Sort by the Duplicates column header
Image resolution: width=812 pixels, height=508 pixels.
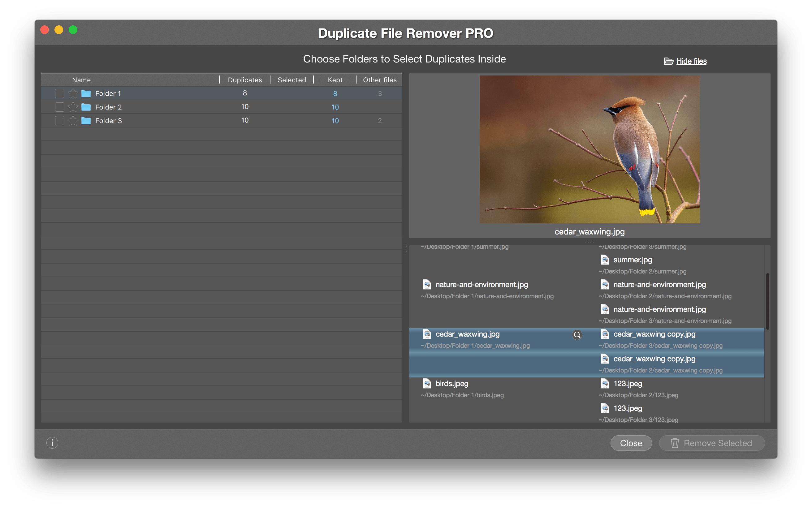coord(244,80)
